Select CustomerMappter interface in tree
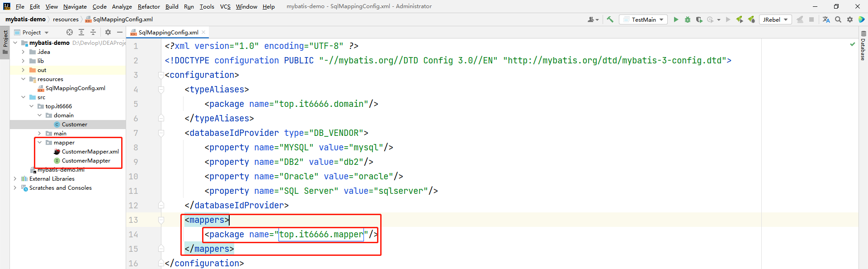Screen dimensions: 868x269 click(x=82, y=161)
